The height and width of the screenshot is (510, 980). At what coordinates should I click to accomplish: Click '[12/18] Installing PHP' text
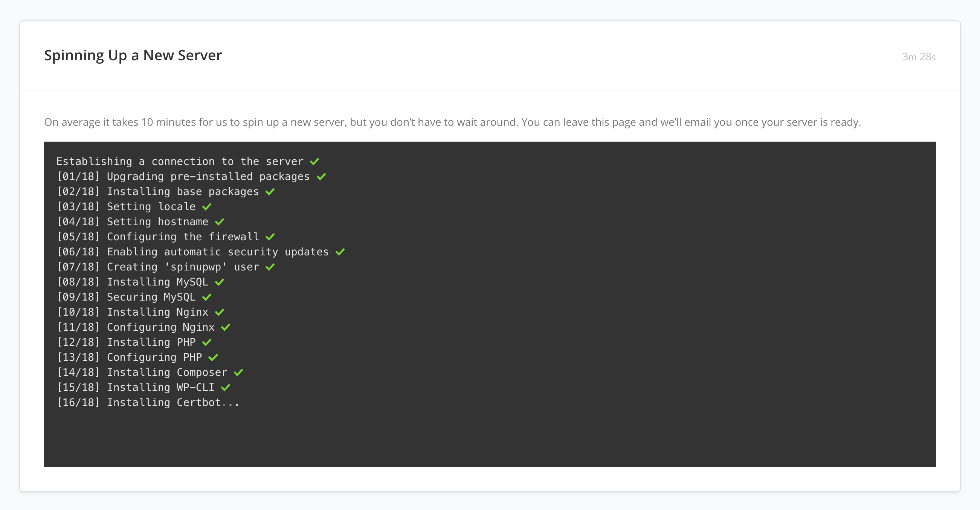(126, 342)
